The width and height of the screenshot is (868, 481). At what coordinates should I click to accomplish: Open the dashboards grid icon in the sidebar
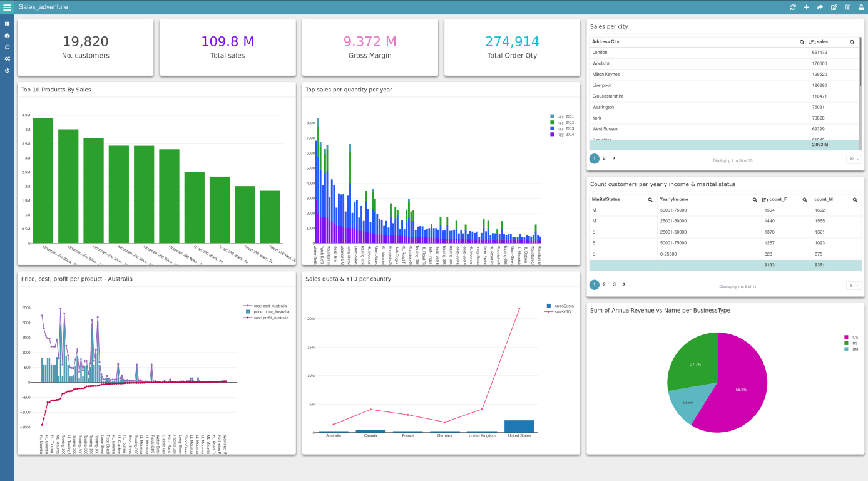(6, 24)
